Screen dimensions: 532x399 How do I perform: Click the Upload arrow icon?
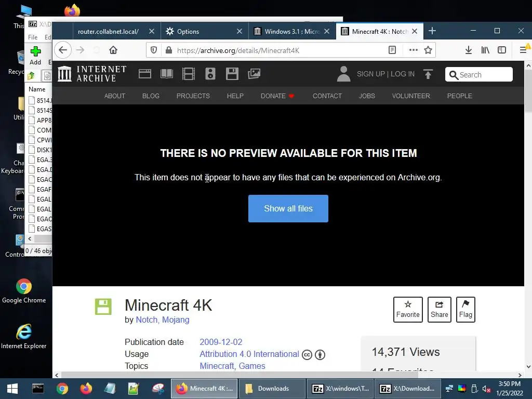(x=428, y=74)
